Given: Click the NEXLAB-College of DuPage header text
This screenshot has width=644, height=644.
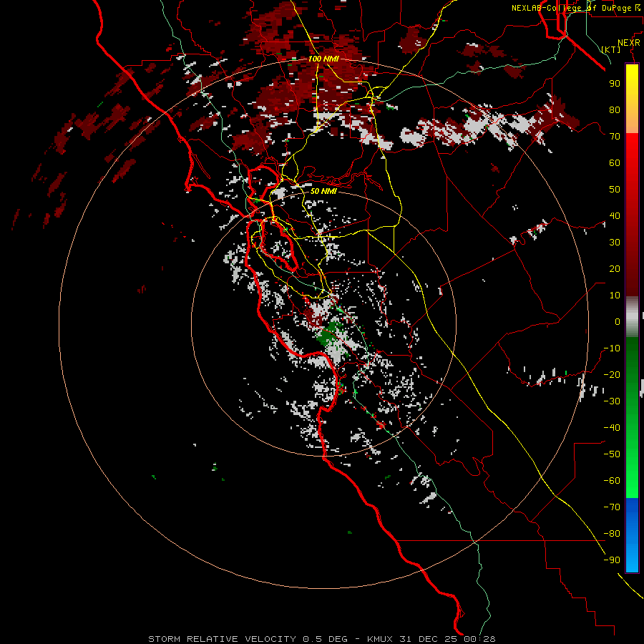Looking at the screenshot, I should click(576, 8).
